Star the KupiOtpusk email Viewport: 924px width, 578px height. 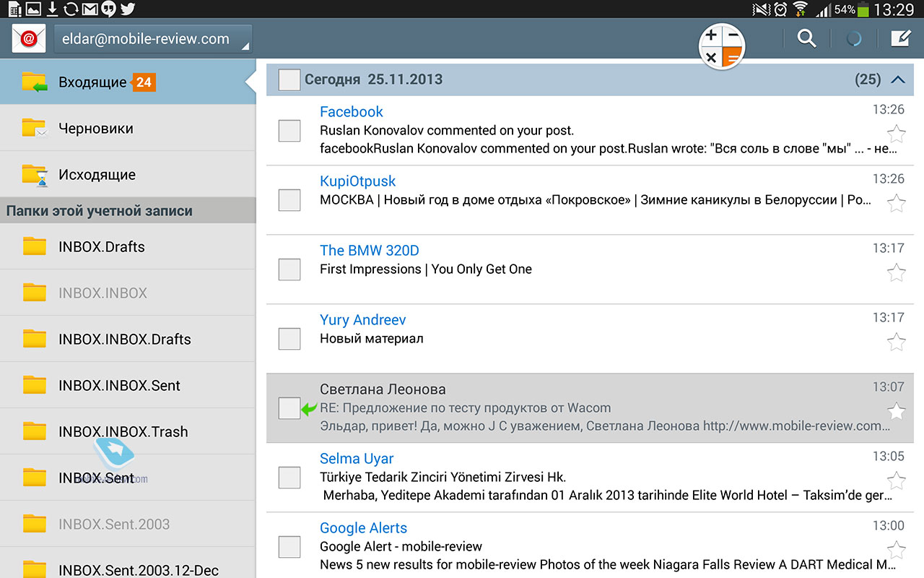coord(896,203)
